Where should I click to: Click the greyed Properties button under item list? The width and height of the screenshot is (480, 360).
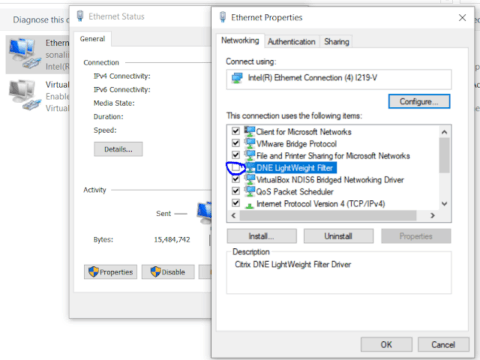(416, 236)
